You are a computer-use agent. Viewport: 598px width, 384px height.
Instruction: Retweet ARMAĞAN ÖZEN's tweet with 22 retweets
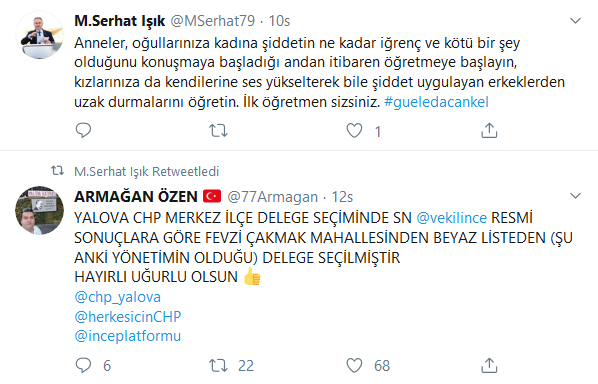(x=218, y=365)
